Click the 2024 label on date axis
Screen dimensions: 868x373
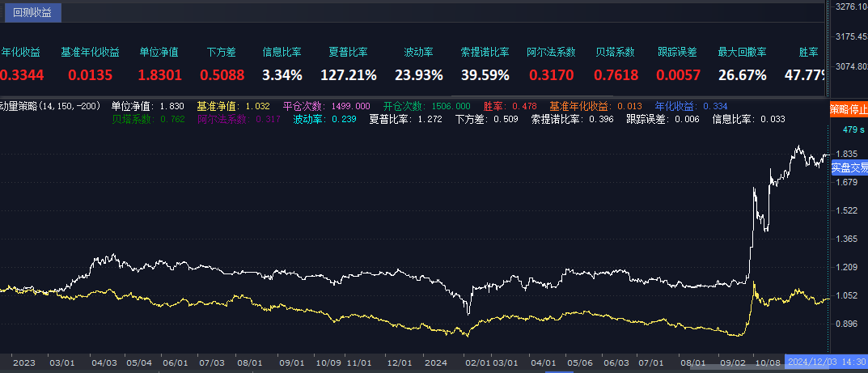coord(436,362)
